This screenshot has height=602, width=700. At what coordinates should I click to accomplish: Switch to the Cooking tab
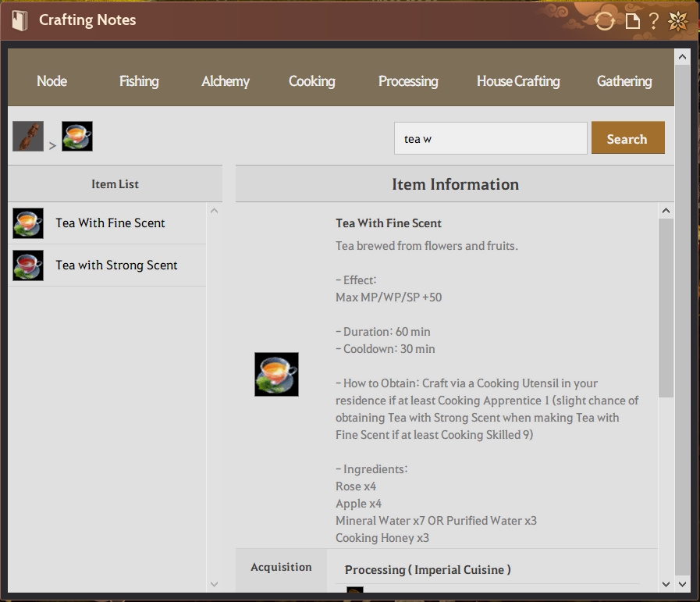[312, 81]
